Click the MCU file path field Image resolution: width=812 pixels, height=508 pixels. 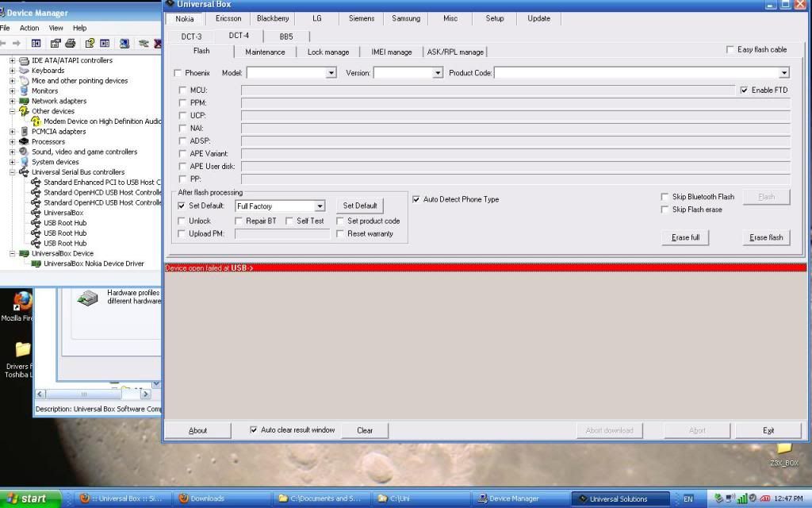[488, 90]
